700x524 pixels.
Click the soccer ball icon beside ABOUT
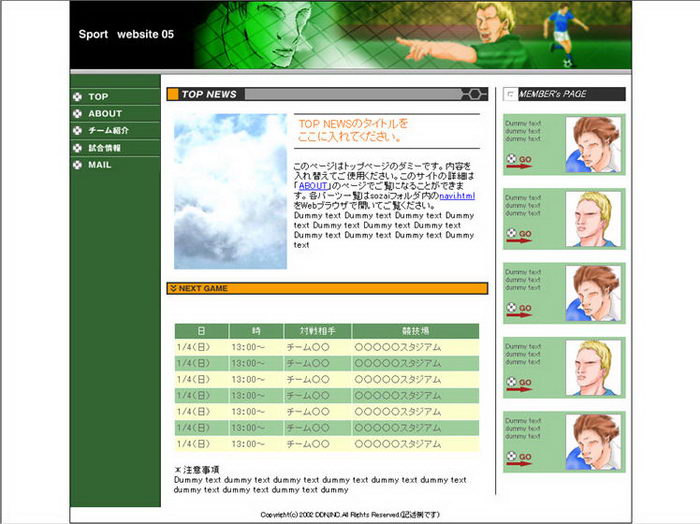[x=77, y=114]
